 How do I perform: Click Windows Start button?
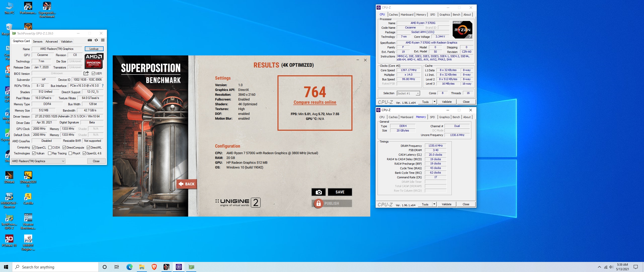[x=6, y=267]
